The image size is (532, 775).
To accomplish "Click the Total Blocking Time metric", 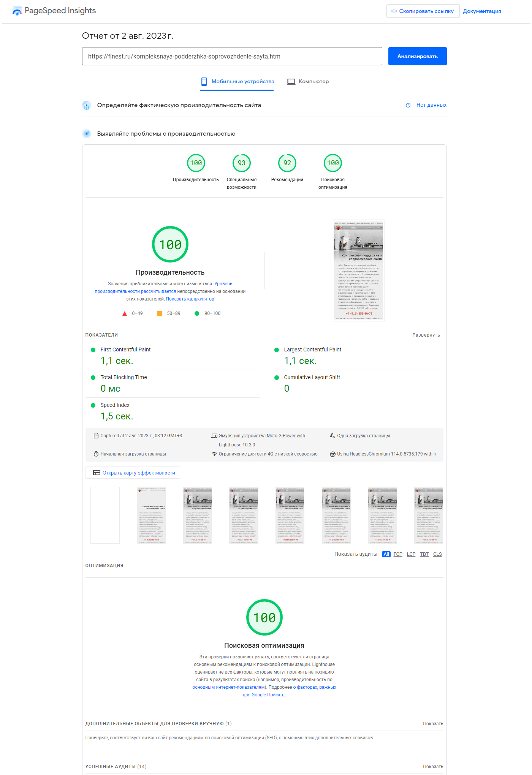I will coord(173,384).
